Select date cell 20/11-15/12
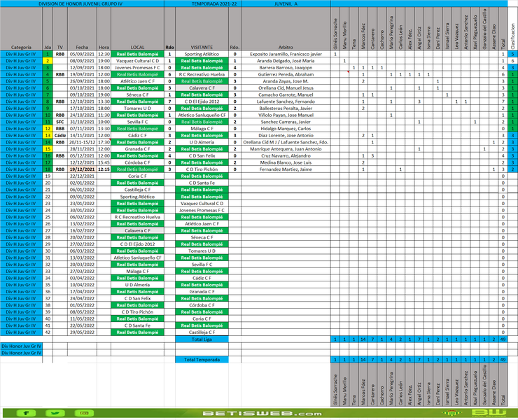This screenshot has width=518, height=420. (x=82, y=142)
